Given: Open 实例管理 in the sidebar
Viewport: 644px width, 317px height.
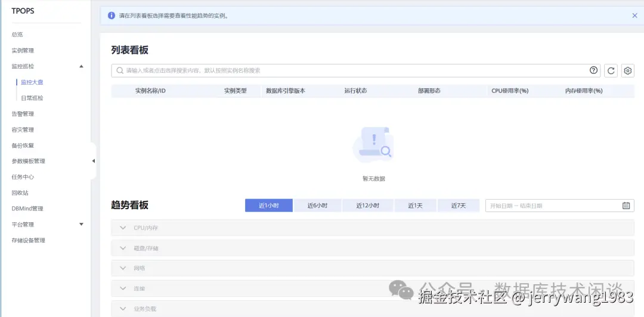Looking at the screenshot, I should (23, 51).
